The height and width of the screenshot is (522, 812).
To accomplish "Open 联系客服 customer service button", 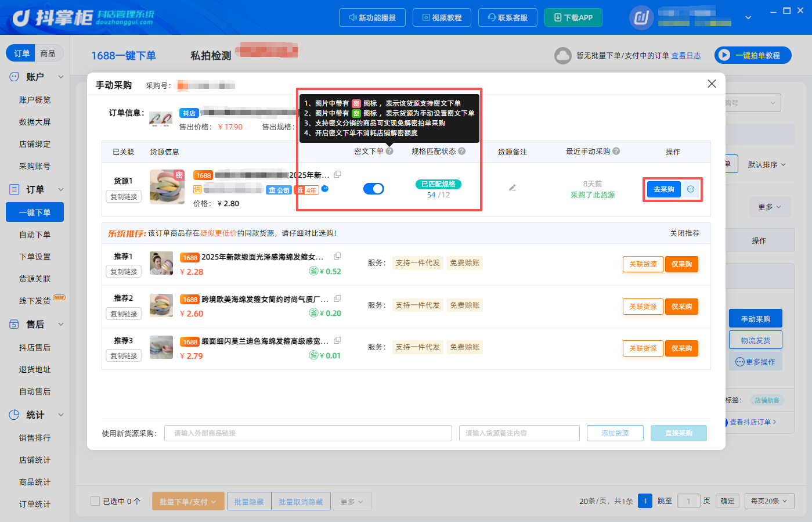I will point(508,17).
